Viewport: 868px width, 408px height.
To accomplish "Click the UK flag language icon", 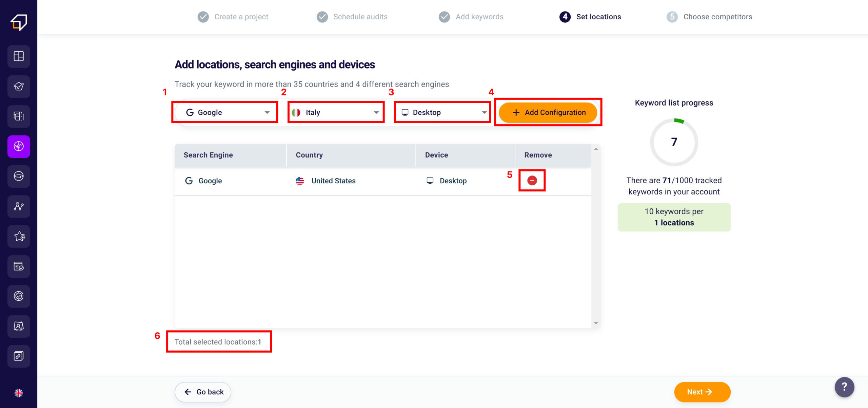I will (19, 393).
